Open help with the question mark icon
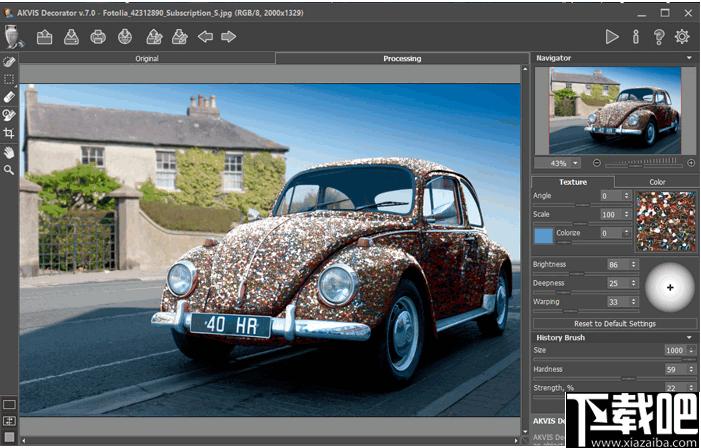The height and width of the screenshot is (448, 701). click(x=659, y=37)
